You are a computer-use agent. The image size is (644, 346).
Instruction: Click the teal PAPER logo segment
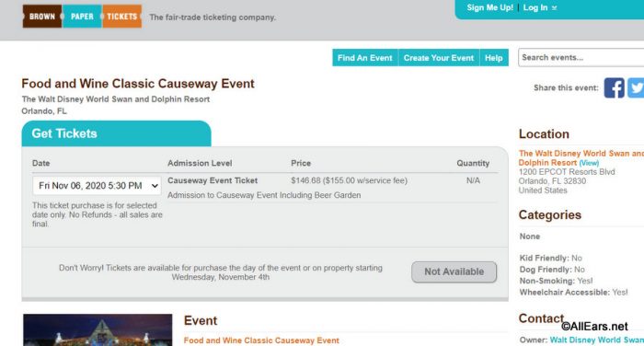coord(82,17)
